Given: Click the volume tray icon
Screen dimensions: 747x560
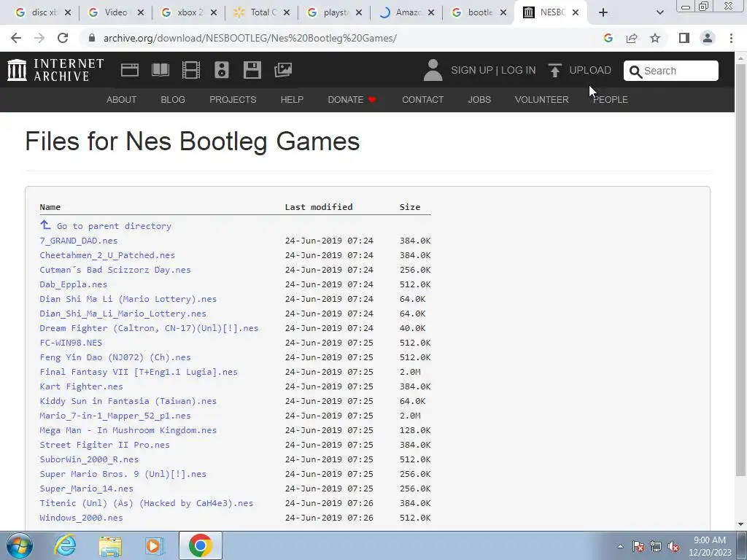Looking at the screenshot, I should (673, 547).
